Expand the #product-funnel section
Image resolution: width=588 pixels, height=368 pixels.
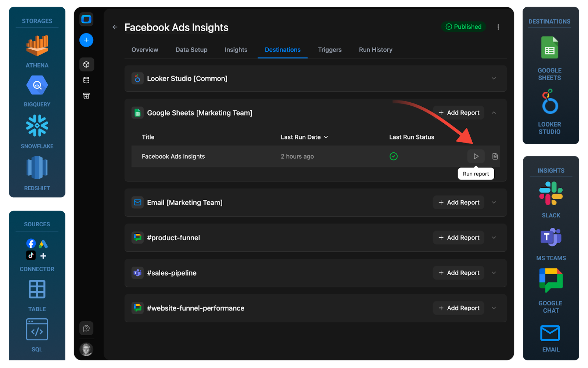[x=494, y=238]
